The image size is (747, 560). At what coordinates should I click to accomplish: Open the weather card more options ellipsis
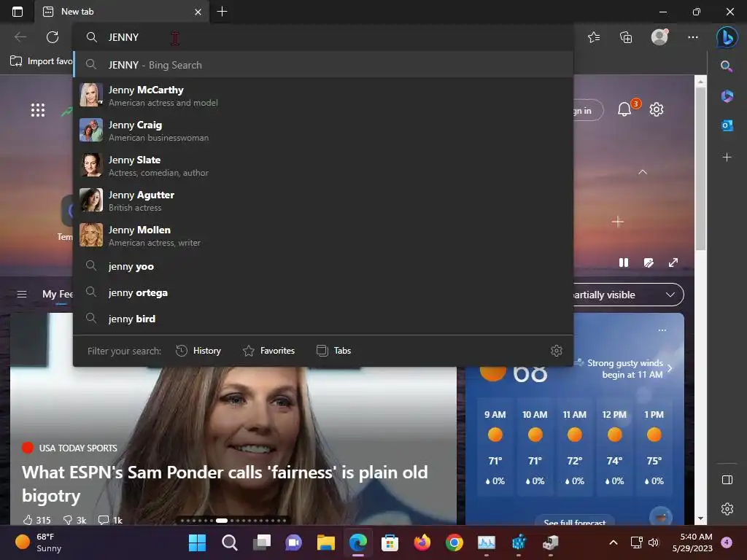tap(662, 330)
